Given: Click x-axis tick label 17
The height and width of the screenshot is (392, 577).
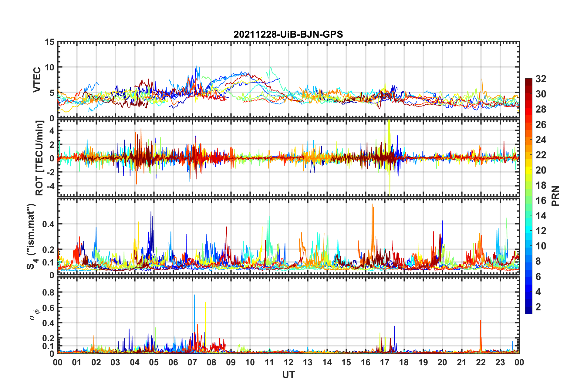Looking at the screenshot, I should tap(385, 363).
